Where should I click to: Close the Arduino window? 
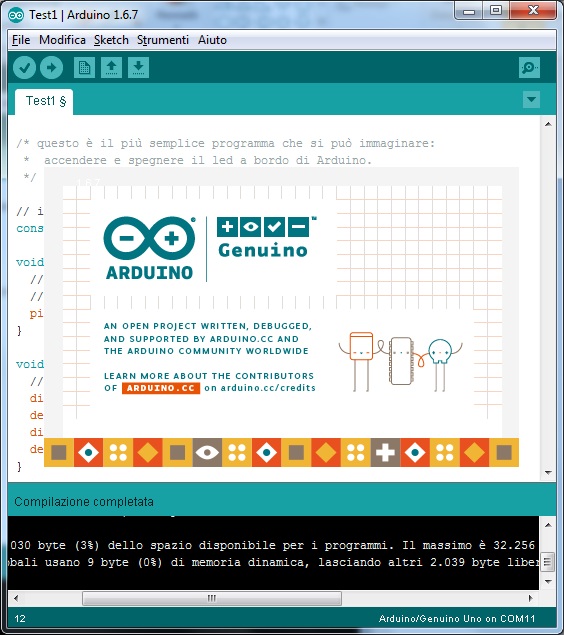(533, 11)
